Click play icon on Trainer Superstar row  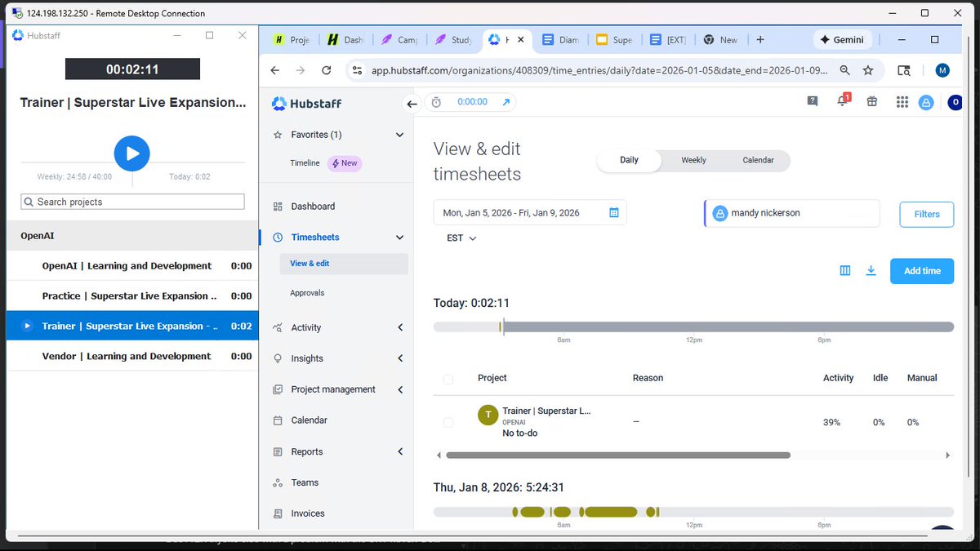pyautogui.click(x=27, y=326)
